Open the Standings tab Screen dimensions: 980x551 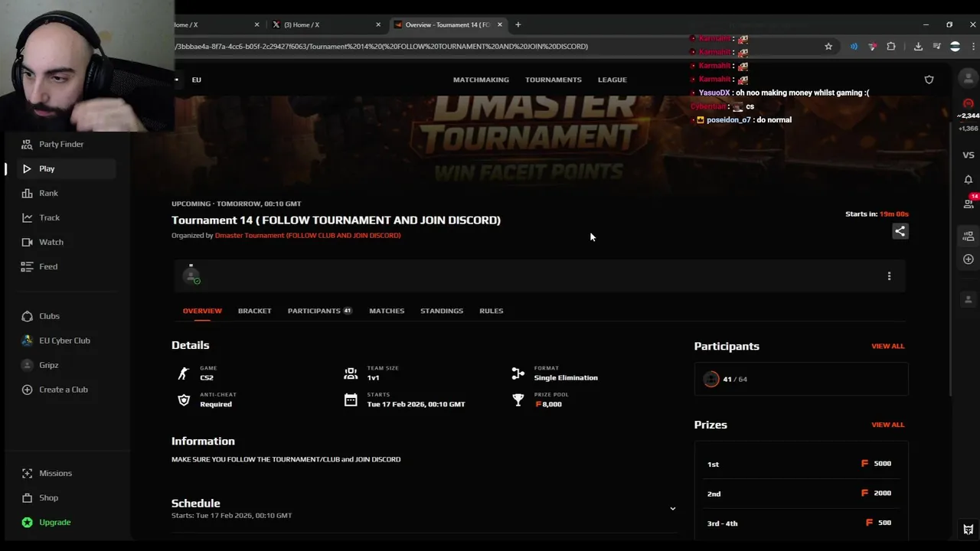tap(442, 311)
